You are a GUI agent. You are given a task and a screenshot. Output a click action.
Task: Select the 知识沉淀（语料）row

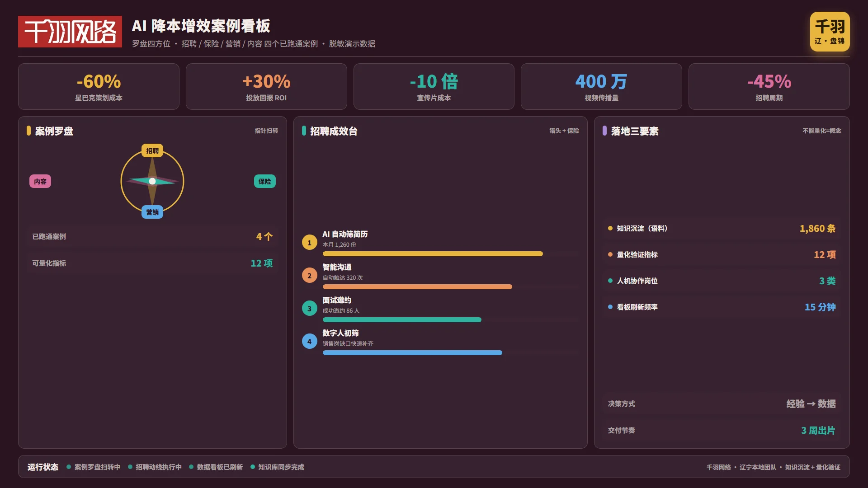(722, 229)
